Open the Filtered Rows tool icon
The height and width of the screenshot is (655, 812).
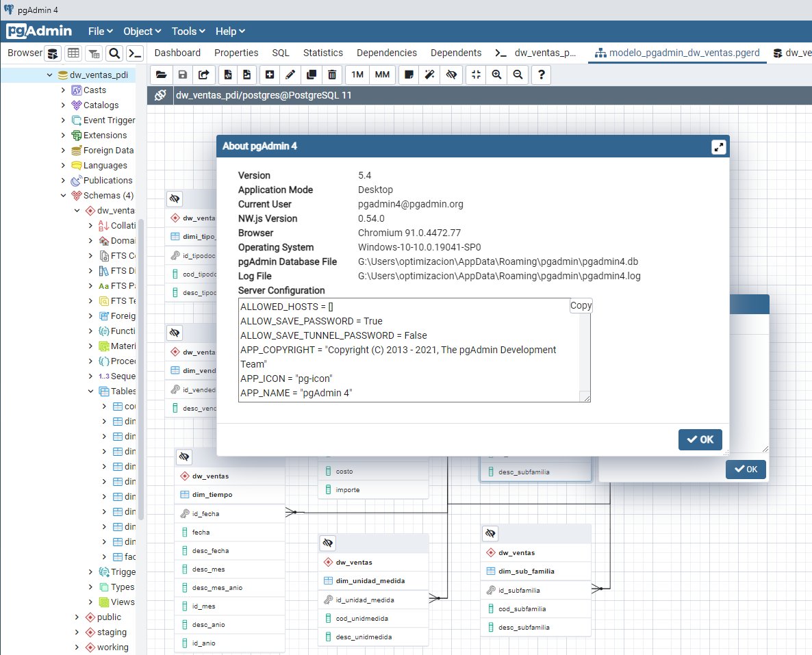[x=94, y=53]
